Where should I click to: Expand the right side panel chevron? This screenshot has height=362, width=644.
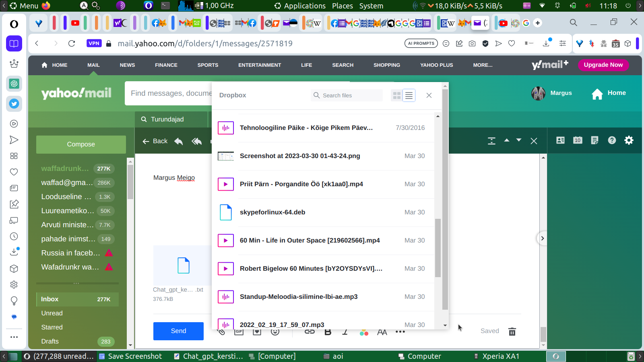pyautogui.click(x=542, y=239)
